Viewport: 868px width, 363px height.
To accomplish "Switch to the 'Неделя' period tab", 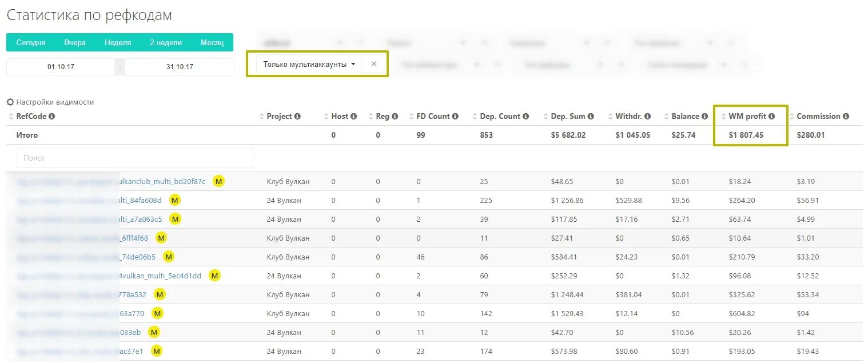I will coord(118,42).
